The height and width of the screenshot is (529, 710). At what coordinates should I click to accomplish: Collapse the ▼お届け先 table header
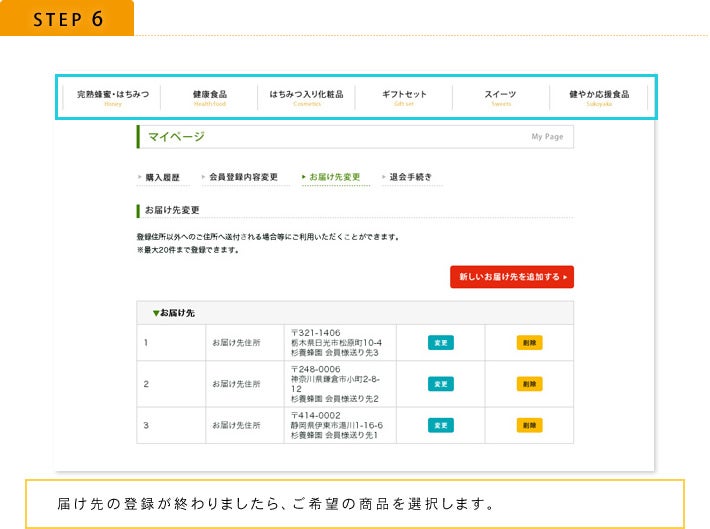[174, 313]
